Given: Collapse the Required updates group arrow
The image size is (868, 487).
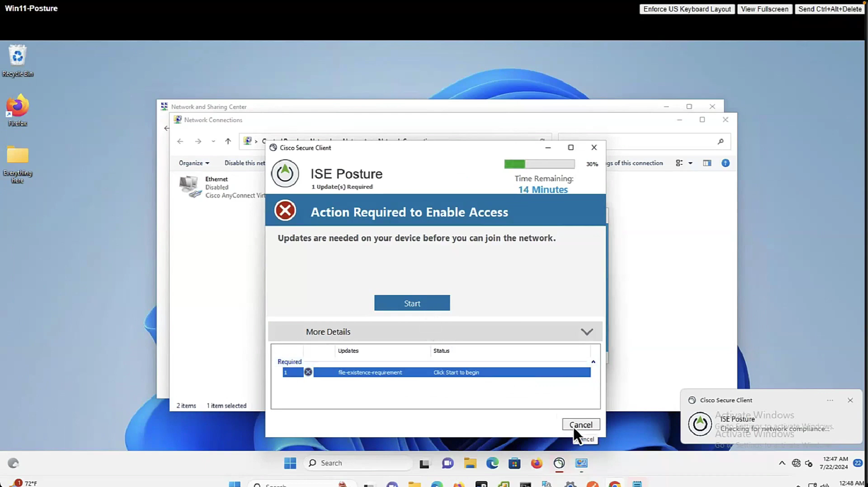Looking at the screenshot, I should click(593, 362).
